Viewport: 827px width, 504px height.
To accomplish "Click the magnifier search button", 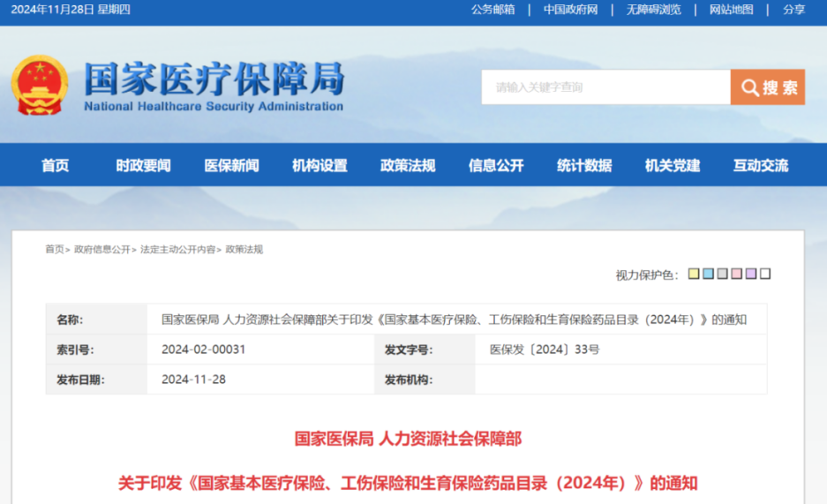I will (x=767, y=87).
